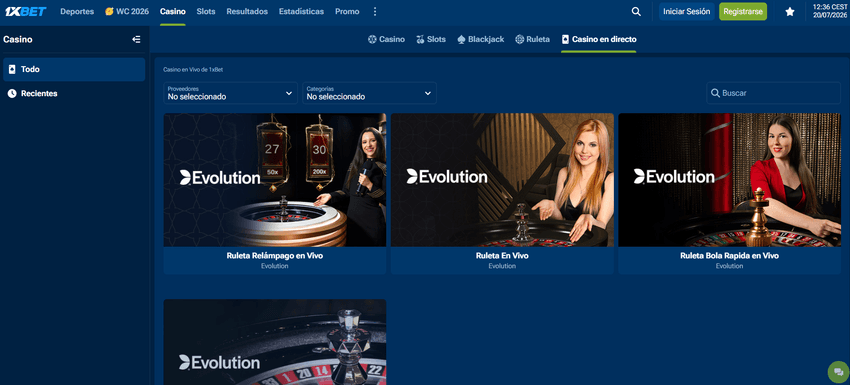Open Slots in top navigation
The image size is (850, 385).
pyautogui.click(x=206, y=11)
